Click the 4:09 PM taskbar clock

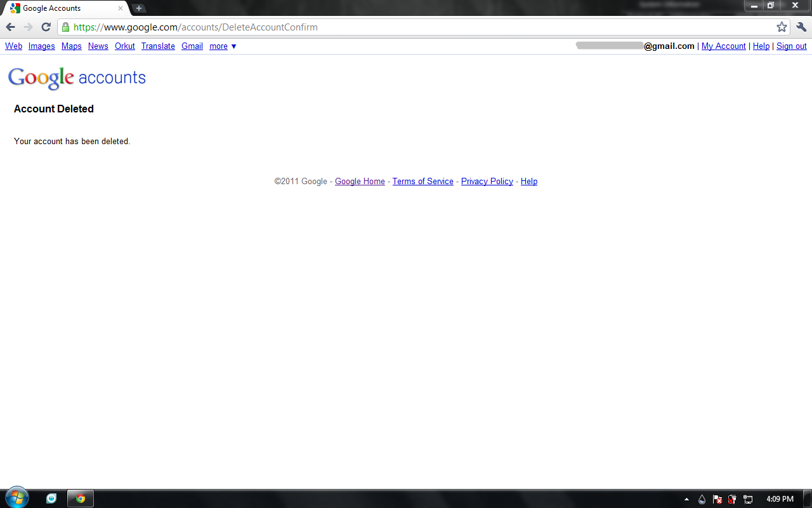click(780, 499)
